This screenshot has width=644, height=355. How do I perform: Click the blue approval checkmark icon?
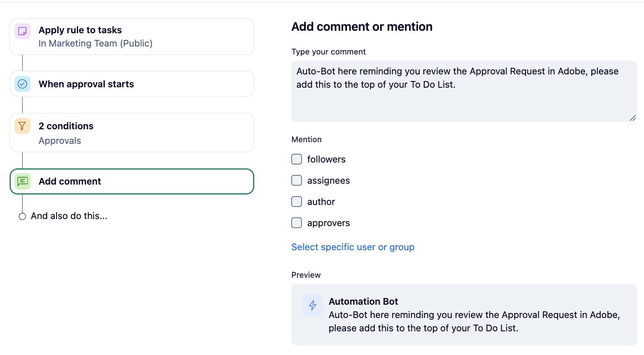pos(22,84)
